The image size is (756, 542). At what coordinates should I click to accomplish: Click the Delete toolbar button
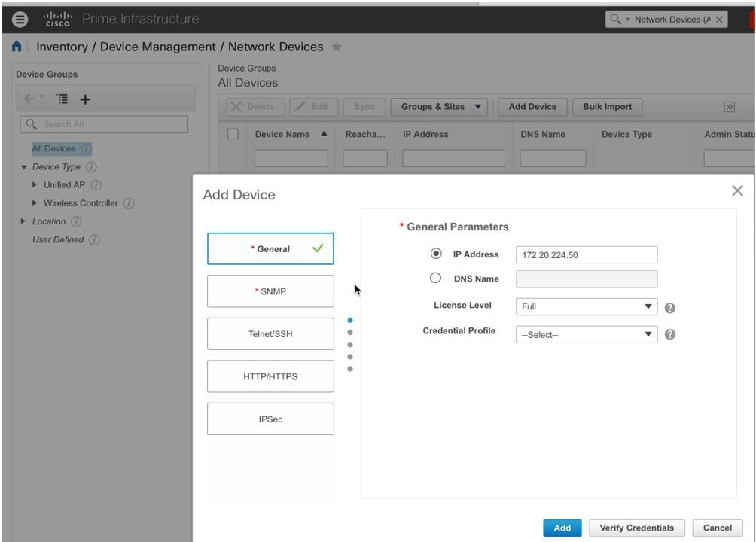coord(255,107)
